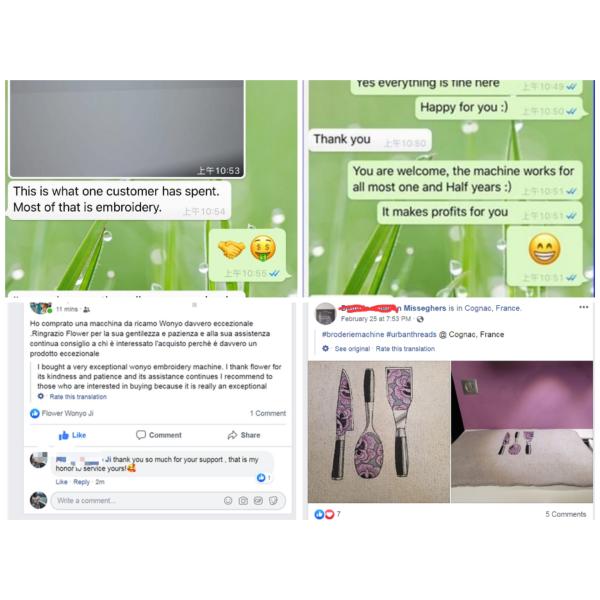The height and width of the screenshot is (600, 600).
Task: Click the gear icon beside See original
Action: click(326, 349)
